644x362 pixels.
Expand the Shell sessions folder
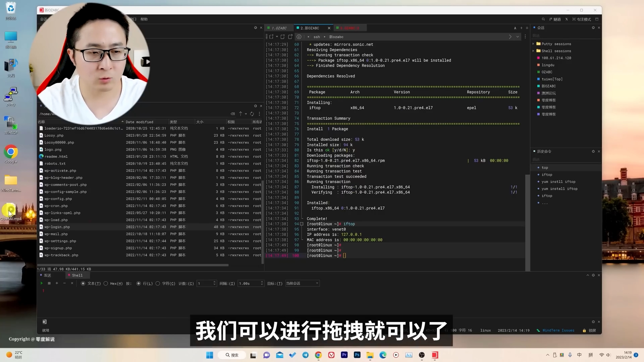click(533, 51)
